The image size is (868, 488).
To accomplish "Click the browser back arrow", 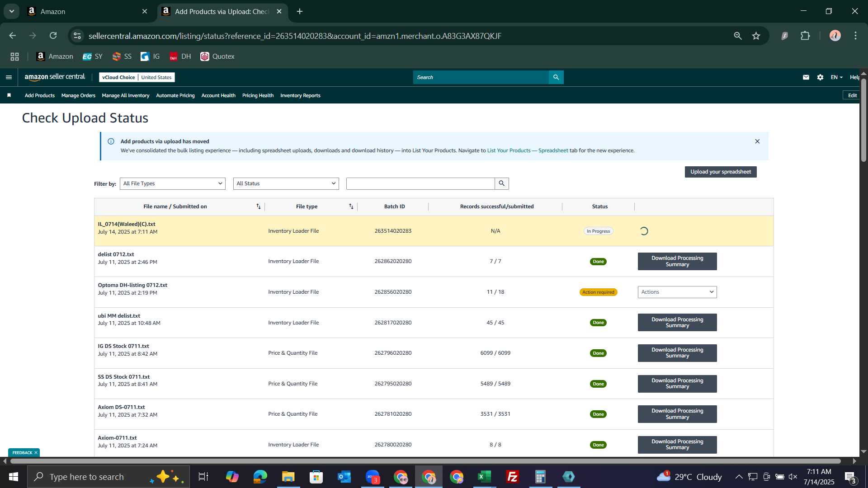I will tap(13, 36).
